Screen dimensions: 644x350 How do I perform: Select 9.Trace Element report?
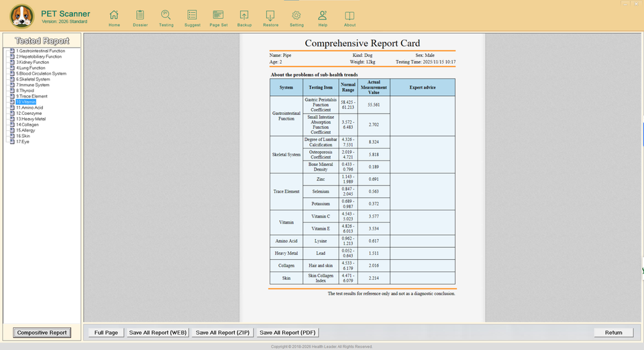[x=32, y=96]
